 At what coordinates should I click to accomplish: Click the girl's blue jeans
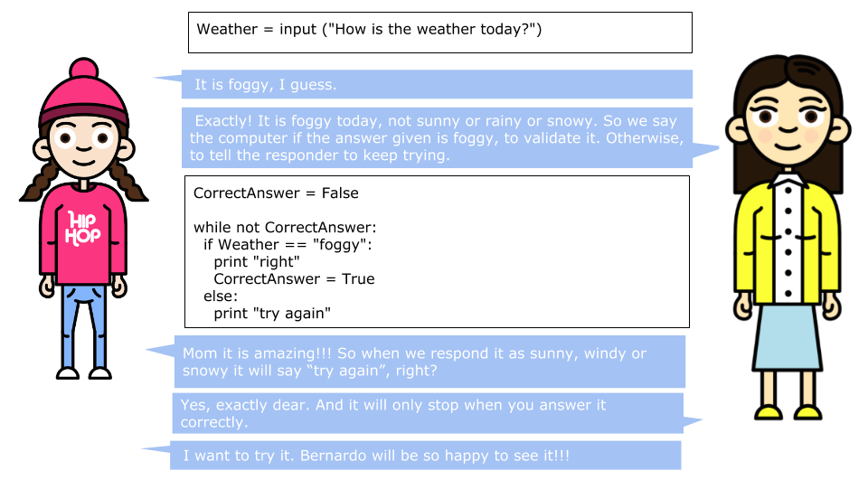[83, 316]
